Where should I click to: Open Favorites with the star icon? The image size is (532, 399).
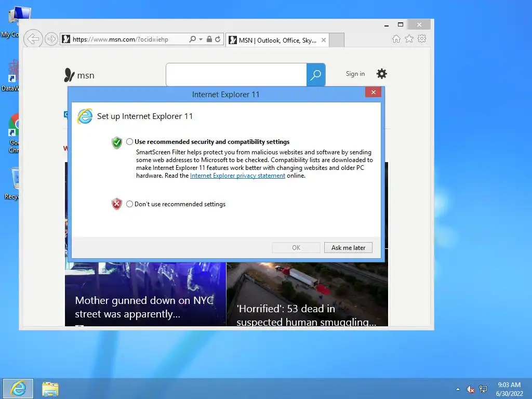tap(409, 38)
